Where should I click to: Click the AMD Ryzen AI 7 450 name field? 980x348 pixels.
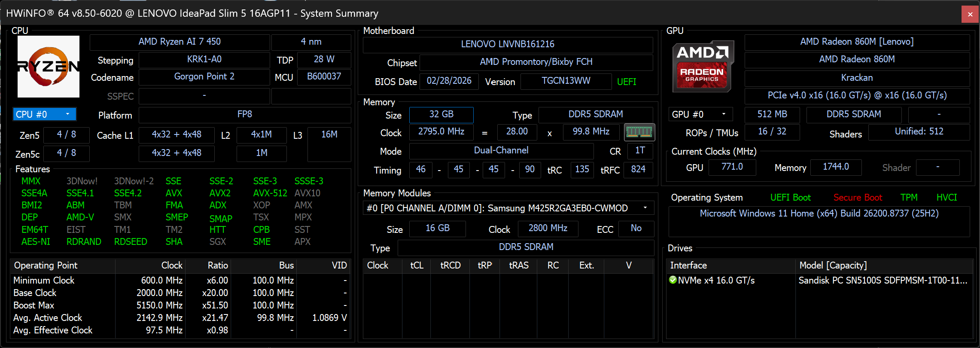point(180,42)
